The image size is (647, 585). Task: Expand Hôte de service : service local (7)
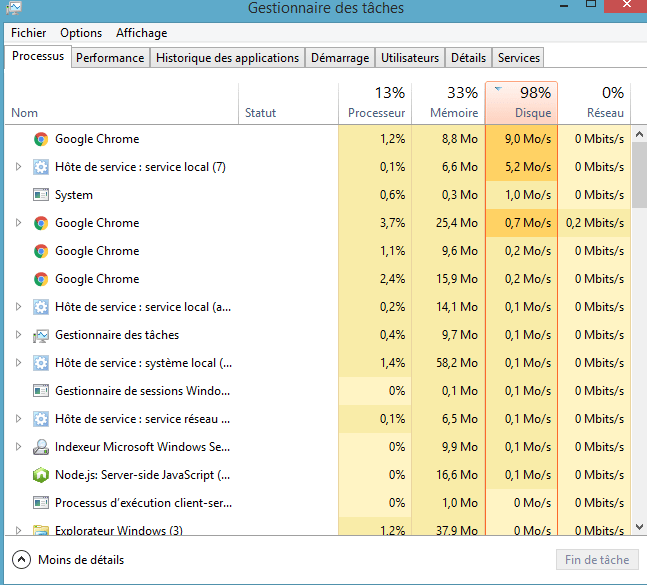tap(18, 167)
